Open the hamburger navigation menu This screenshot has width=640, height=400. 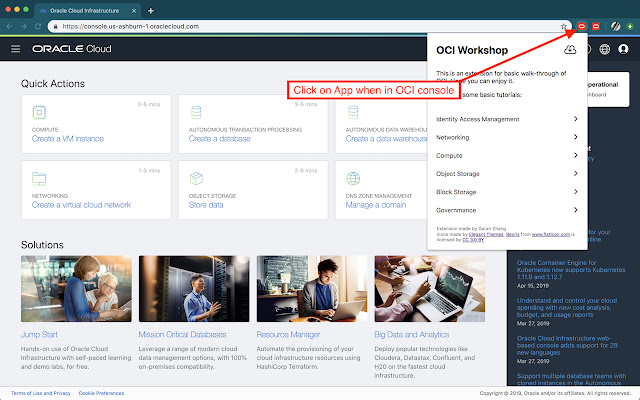(x=15, y=49)
